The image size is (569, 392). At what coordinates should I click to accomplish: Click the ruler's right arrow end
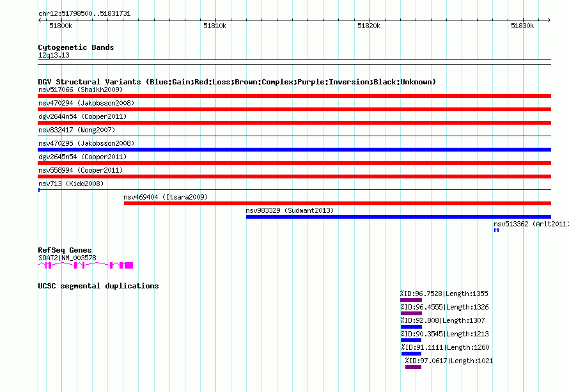pos(549,20)
